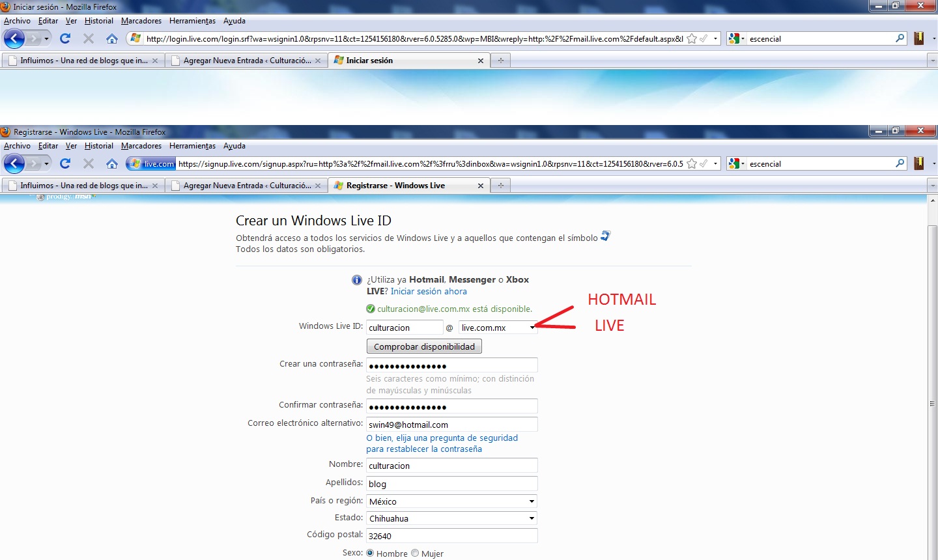Click Forward arrow in Registrarse window
The image size is (938, 560).
point(34,163)
